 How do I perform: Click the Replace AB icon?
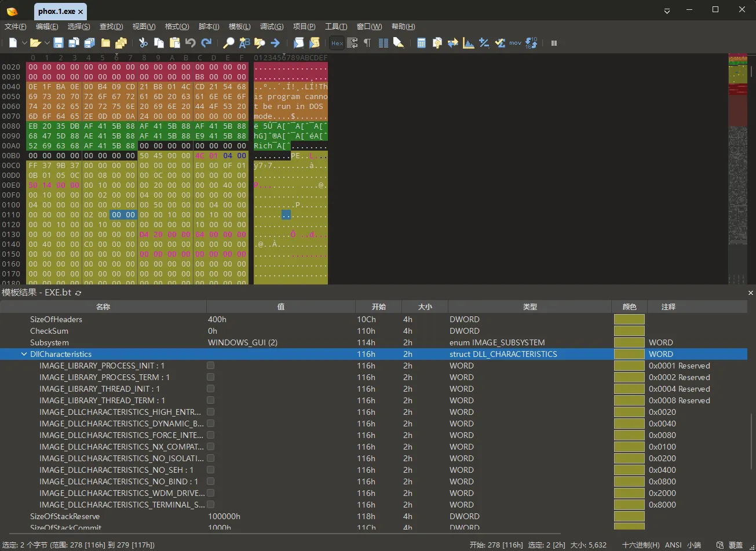pyautogui.click(x=244, y=43)
